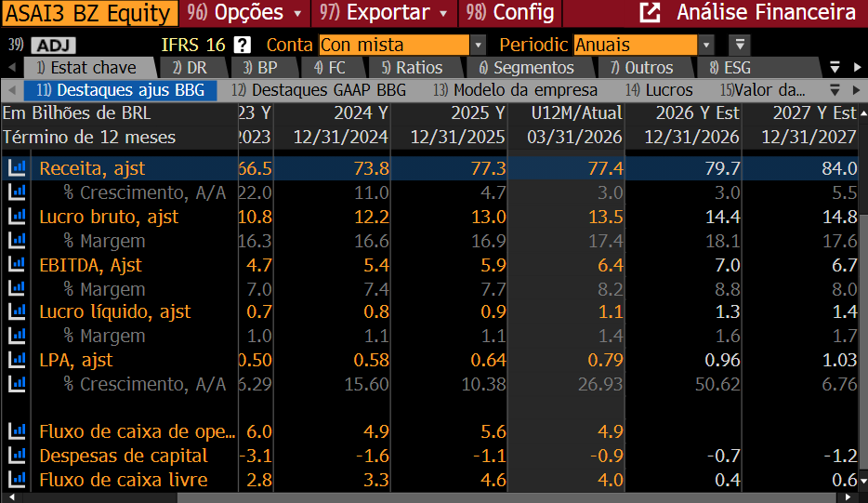The image size is (868, 503).
Task: Open chart icon for gross profit % Margem
Action: (x=17, y=241)
